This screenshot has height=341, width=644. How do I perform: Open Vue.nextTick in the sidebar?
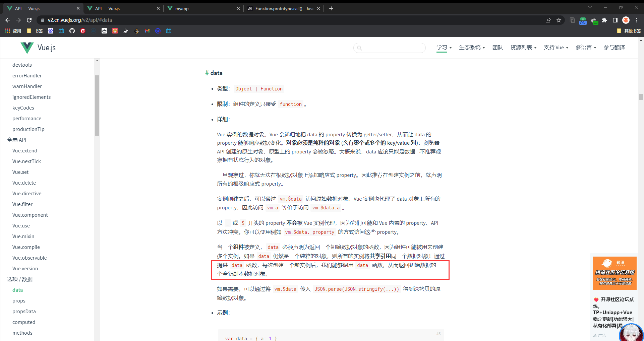[x=26, y=161]
